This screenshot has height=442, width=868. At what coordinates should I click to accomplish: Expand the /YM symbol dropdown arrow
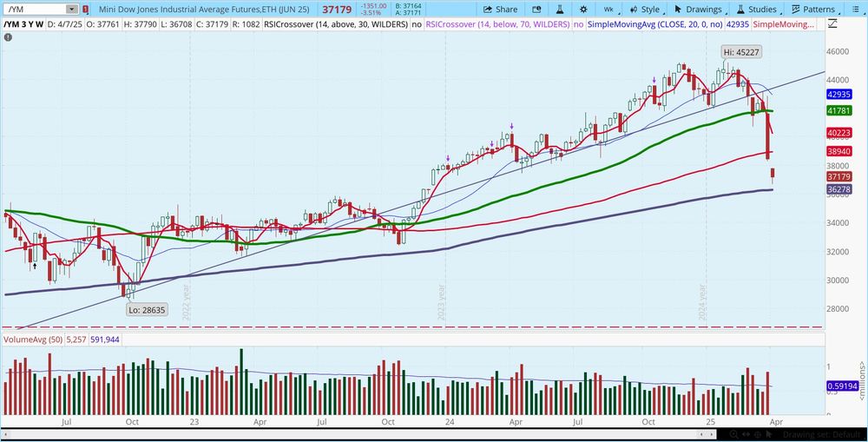tap(71, 9)
